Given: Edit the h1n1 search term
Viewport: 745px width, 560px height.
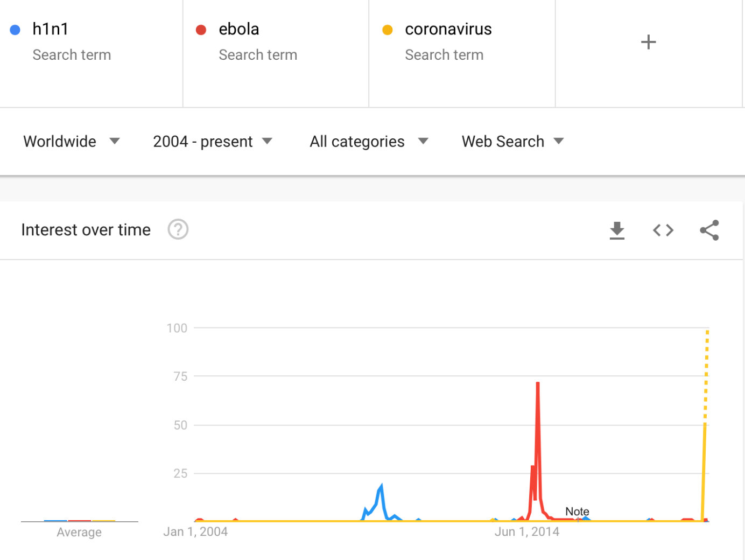Looking at the screenshot, I should (x=51, y=29).
